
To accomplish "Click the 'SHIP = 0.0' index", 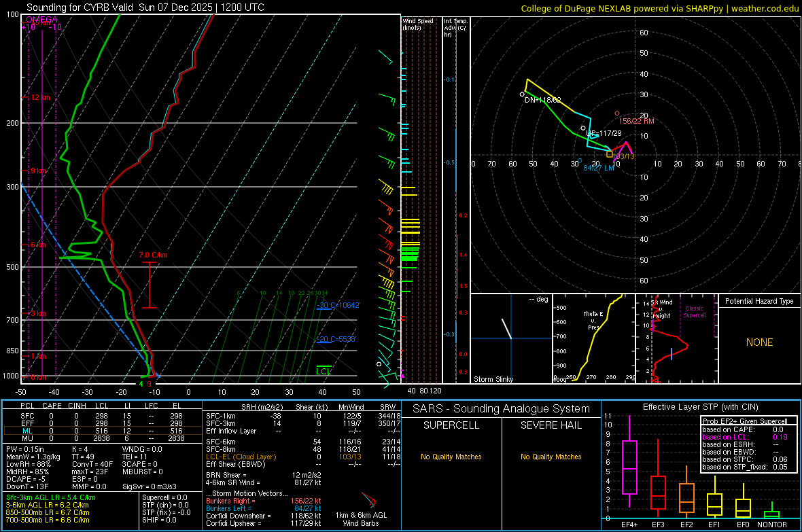I will (159, 520).
